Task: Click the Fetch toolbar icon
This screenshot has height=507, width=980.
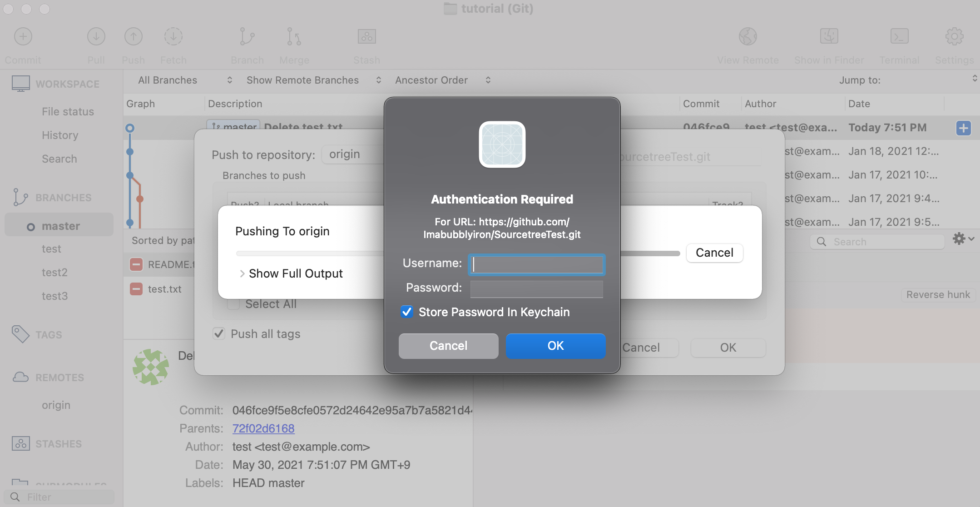Action: 173,37
